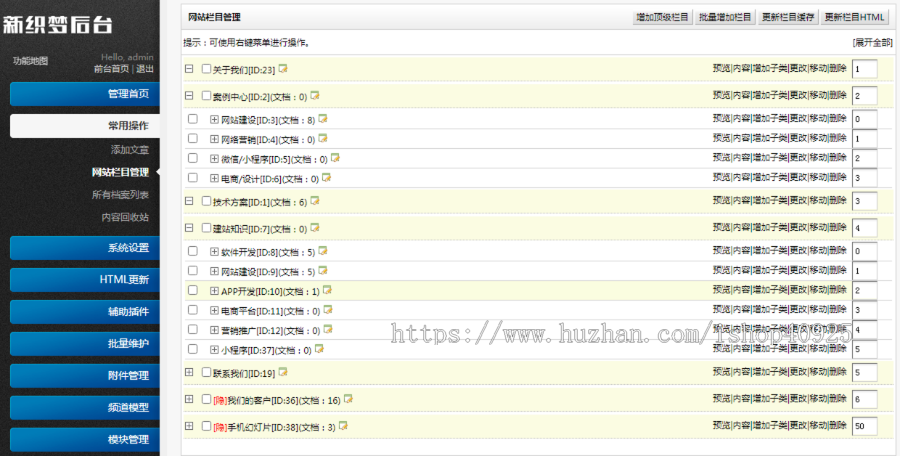Viewport: 900px width, 456px height.
Task: Expand the 网络营销[ID:4] subcategory
Action: pos(215,139)
